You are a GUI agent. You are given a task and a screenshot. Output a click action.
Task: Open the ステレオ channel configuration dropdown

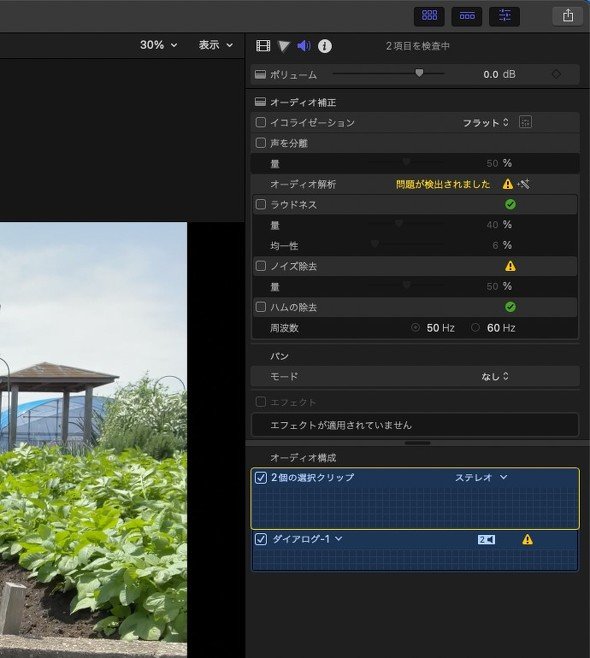pyautogui.click(x=481, y=477)
